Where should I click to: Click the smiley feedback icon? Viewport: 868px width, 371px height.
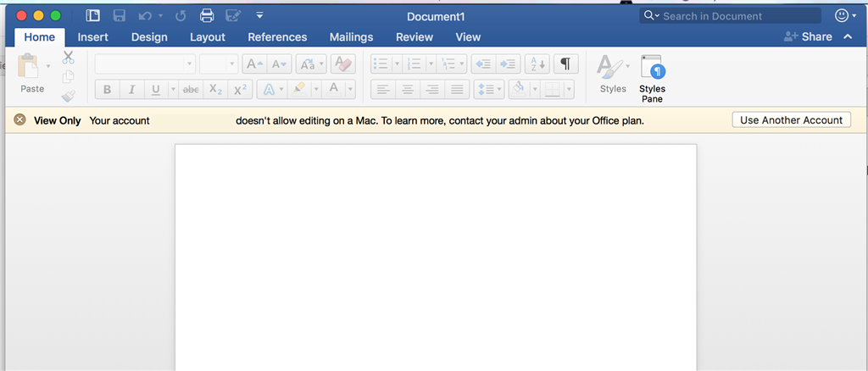click(x=841, y=15)
